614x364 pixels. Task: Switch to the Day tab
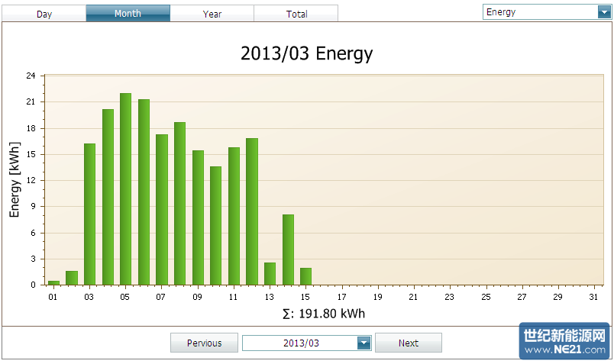click(x=44, y=14)
